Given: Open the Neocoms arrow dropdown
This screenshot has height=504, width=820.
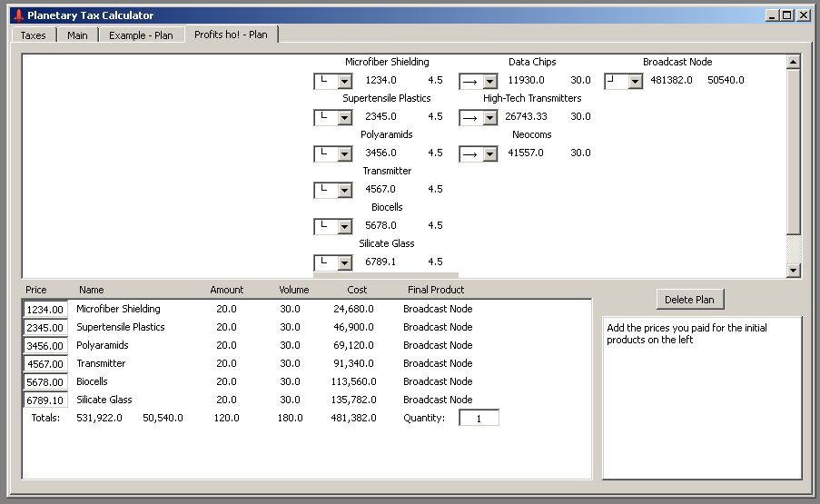Looking at the screenshot, I should coord(489,154).
